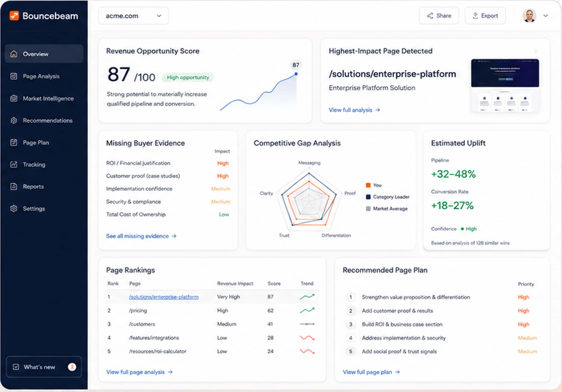Viewport: 562px width, 392px height.
Task: Click the /features/integrations page row
Action: point(212,338)
